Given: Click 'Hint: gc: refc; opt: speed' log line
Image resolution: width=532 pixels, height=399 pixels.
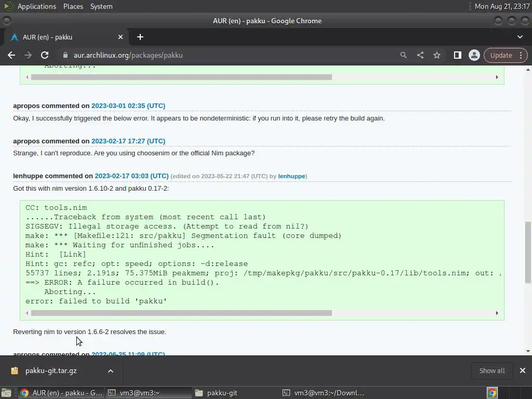Looking at the screenshot, I should click(137, 263).
